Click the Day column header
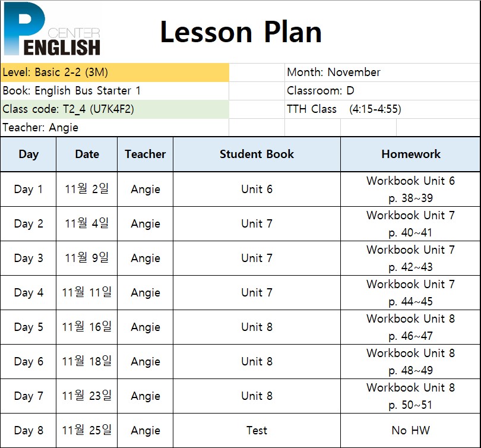This screenshot has width=481, height=448. click(29, 154)
